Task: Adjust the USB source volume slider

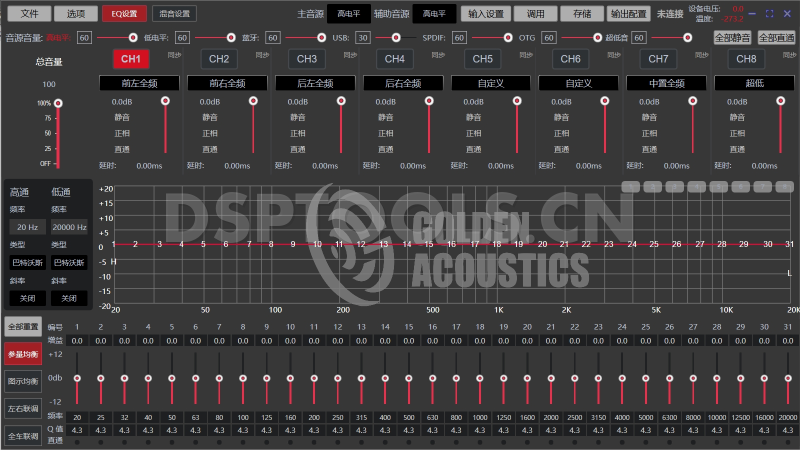Action: pyautogui.click(x=396, y=38)
